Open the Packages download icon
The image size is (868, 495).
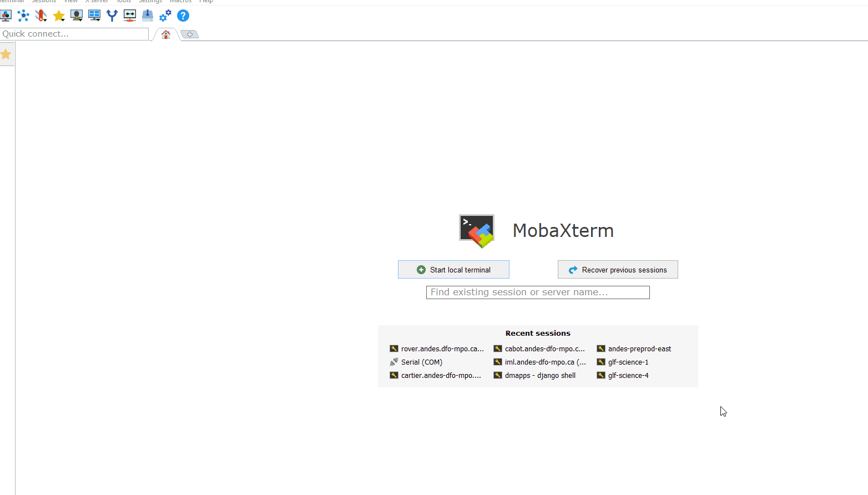coord(148,16)
